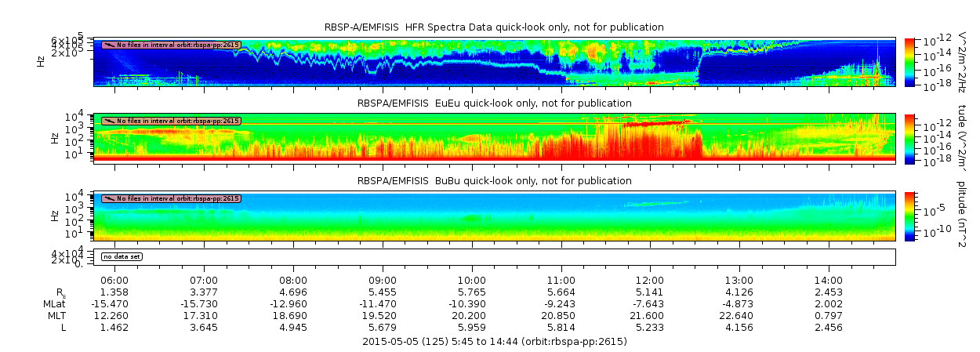The image size is (980, 352).
Task: Click the Hz axis label of EuEu plot
Action: click(54, 138)
